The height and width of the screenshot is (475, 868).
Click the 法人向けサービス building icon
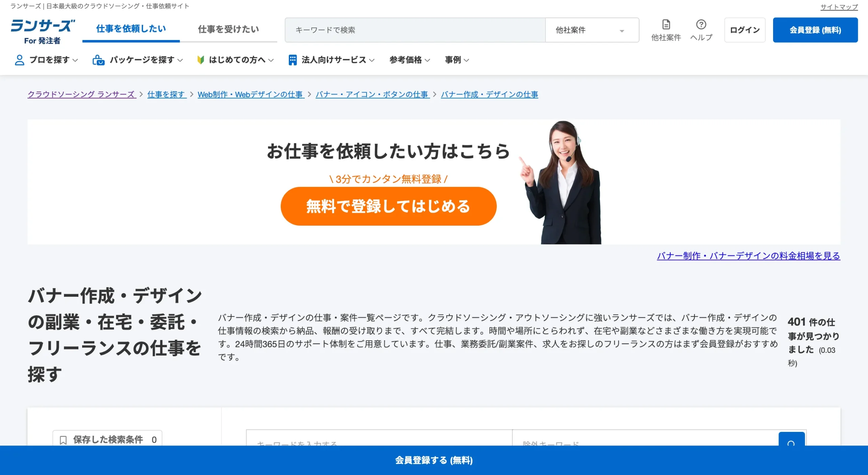coord(292,60)
